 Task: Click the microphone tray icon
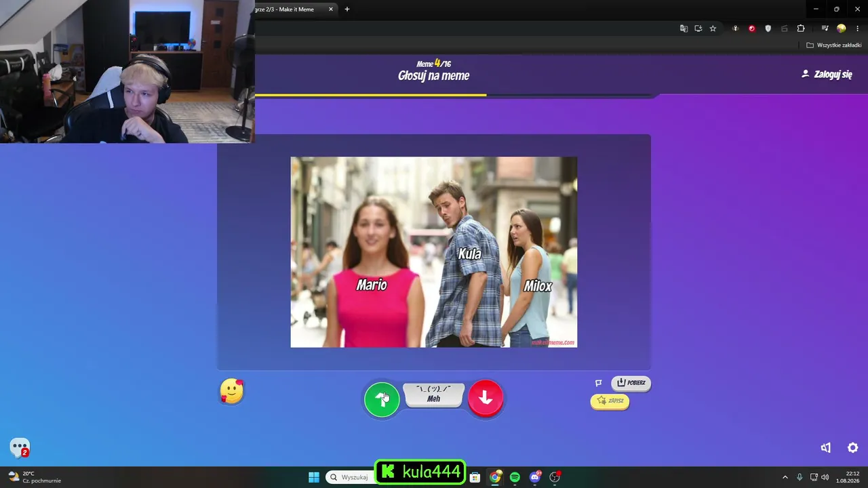click(x=800, y=477)
